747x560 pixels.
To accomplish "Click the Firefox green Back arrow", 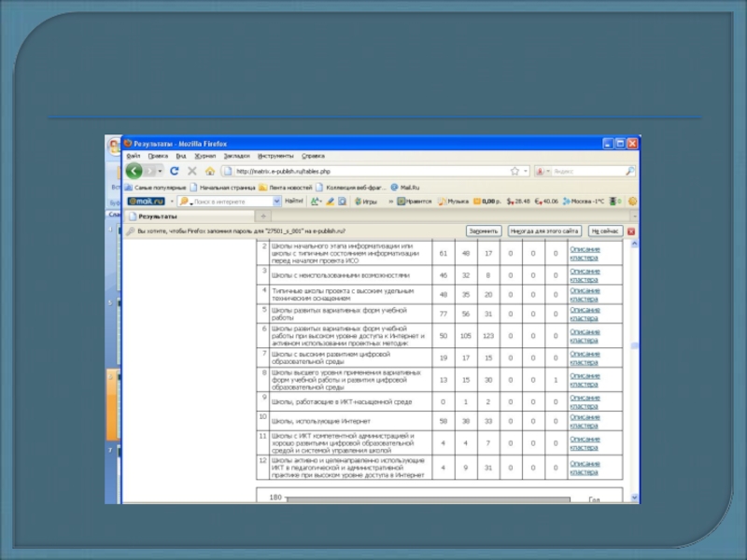I will [134, 171].
